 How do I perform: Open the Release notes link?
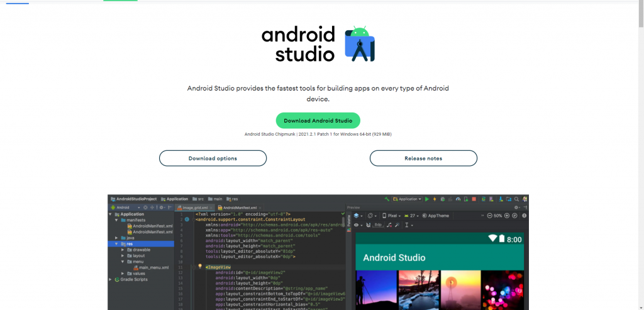point(423,158)
